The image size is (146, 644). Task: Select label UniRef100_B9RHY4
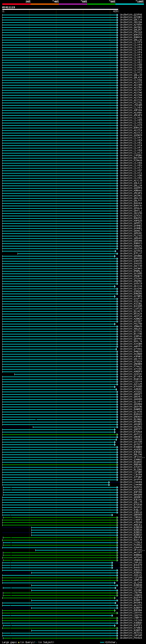coord(131,37)
